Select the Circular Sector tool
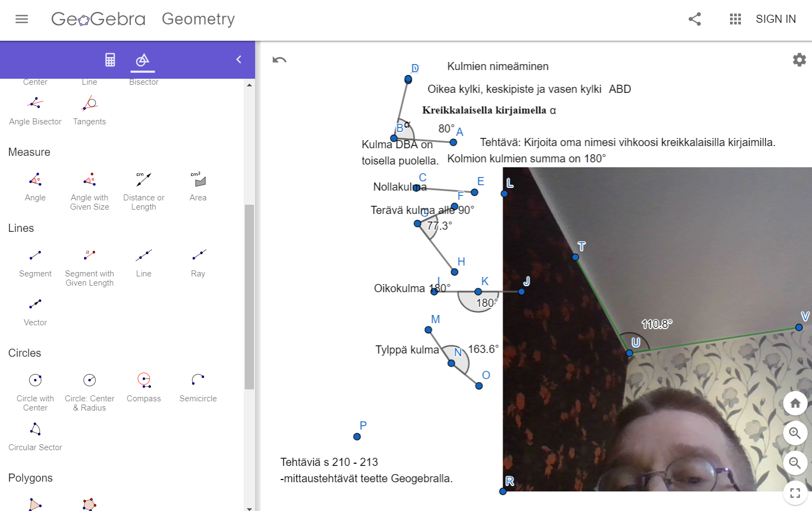The image size is (812, 511). click(x=35, y=436)
